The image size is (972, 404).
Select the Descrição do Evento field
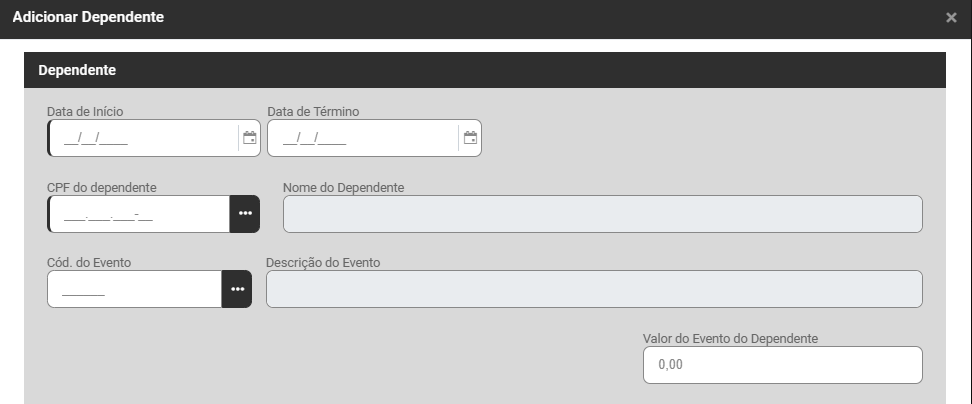tap(594, 289)
